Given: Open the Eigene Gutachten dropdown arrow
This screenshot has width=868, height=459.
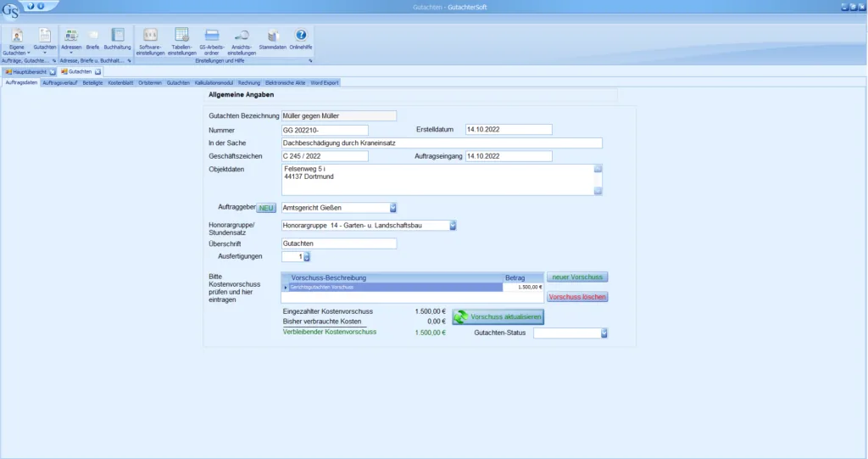Looking at the screenshot, I should tap(29, 53).
